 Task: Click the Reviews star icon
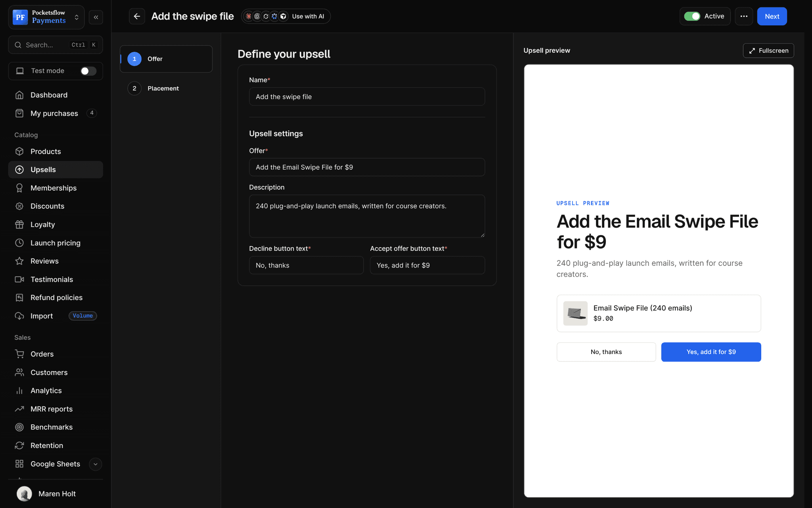click(x=19, y=261)
